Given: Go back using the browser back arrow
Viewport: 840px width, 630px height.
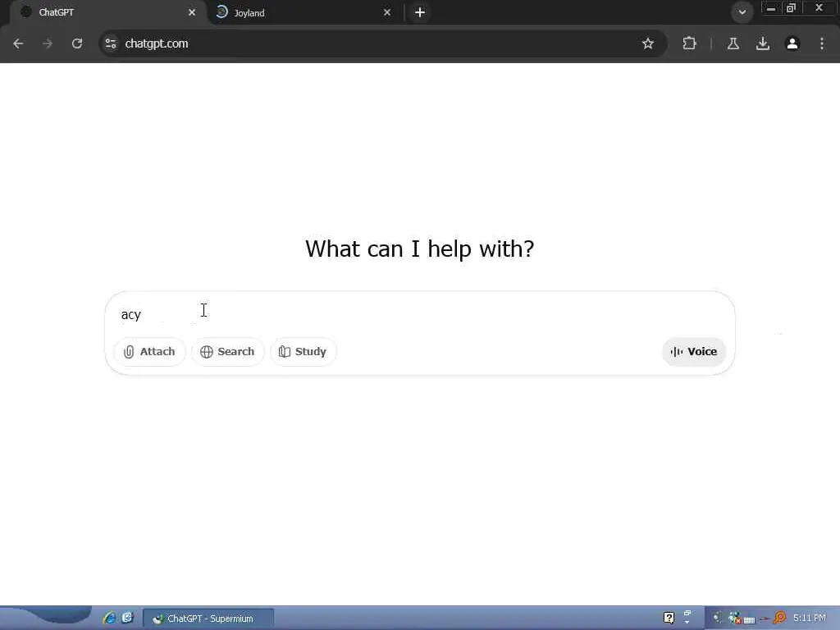Looking at the screenshot, I should [18, 43].
